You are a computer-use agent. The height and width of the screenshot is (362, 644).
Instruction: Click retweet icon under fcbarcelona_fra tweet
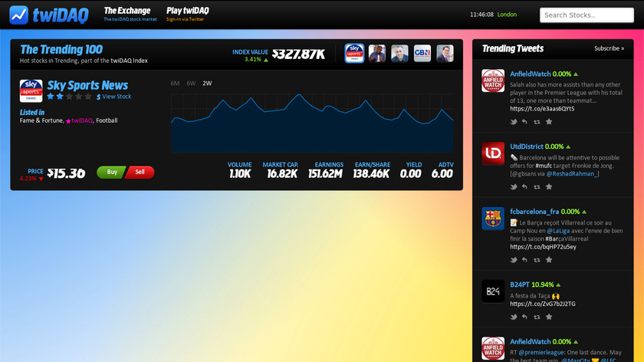(537, 260)
